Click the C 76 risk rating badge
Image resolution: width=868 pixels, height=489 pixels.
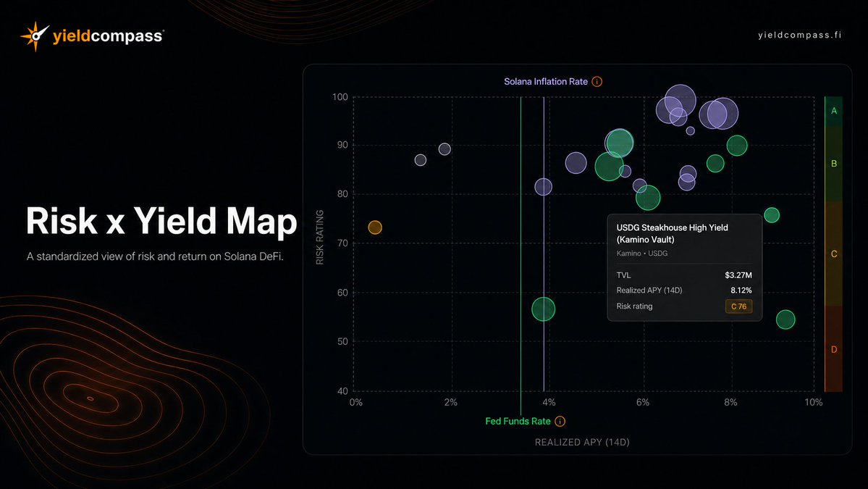tap(738, 306)
